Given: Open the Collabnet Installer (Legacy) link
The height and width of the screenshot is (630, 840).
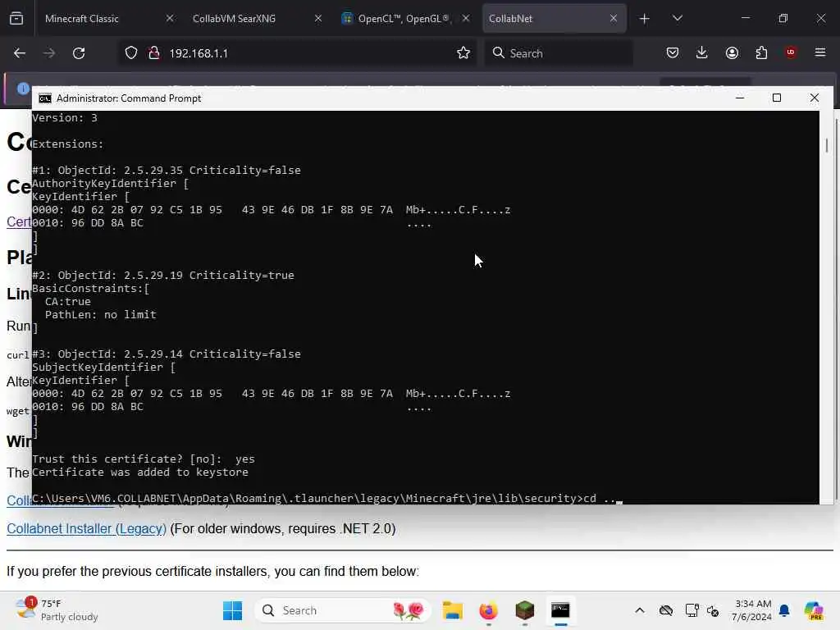Looking at the screenshot, I should pyautogui.click(x=86, y=529).
